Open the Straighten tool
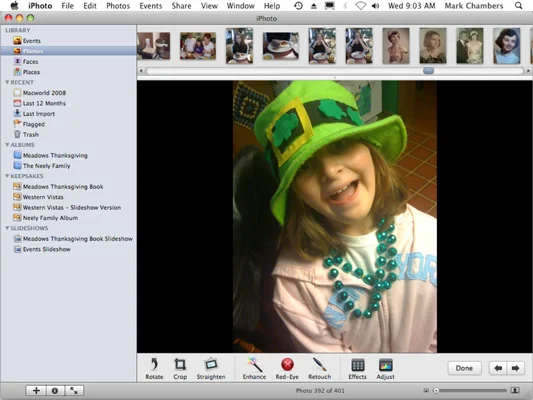 tap(211, 368)
